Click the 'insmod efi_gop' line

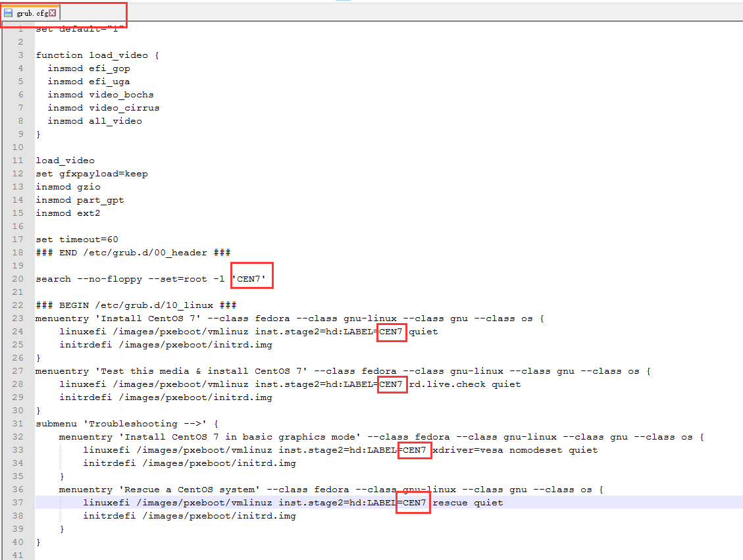[x=89, y=68]
